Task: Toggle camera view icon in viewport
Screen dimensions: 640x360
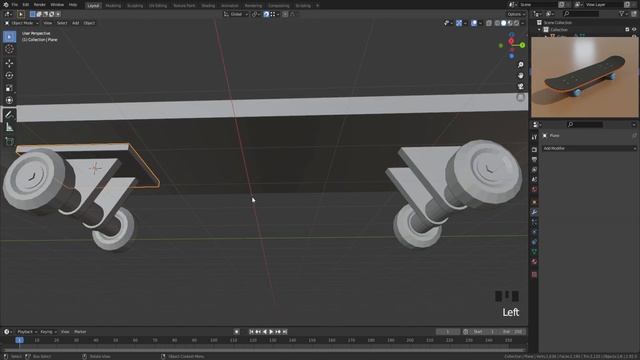Action: point(520,87)
